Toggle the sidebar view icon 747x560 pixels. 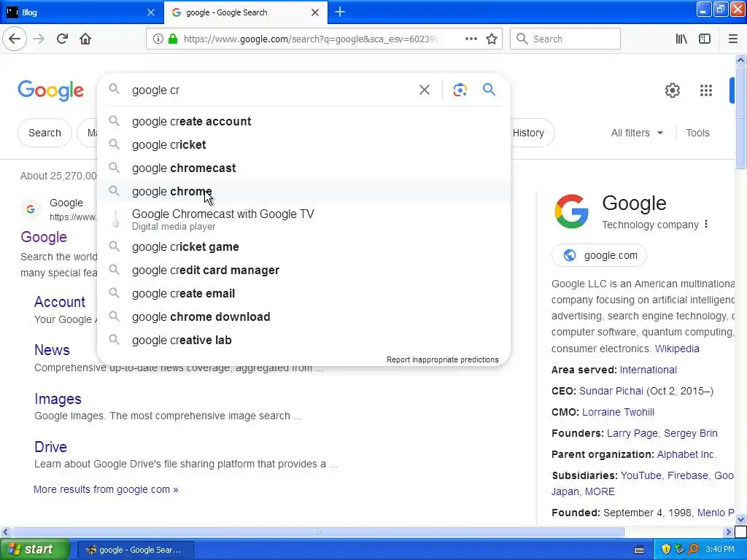pos(705,39)
